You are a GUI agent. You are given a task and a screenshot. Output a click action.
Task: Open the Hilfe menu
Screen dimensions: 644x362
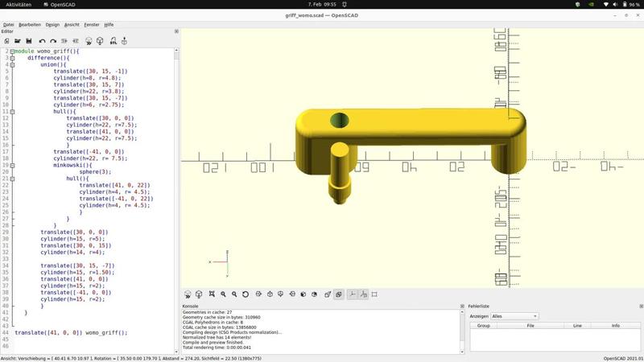click(x=109, y=25)
